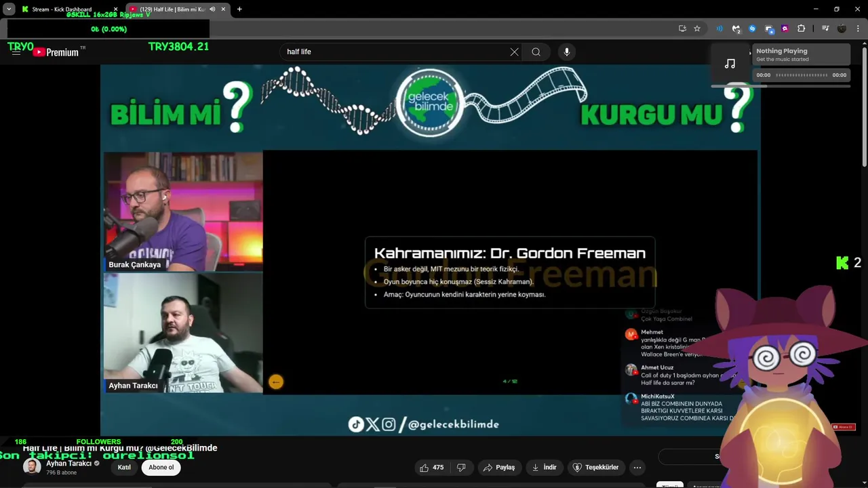Viewport: 868px width, 488px height.
Task: Click the green Kick viewer count icon
Action: [842, 263]
